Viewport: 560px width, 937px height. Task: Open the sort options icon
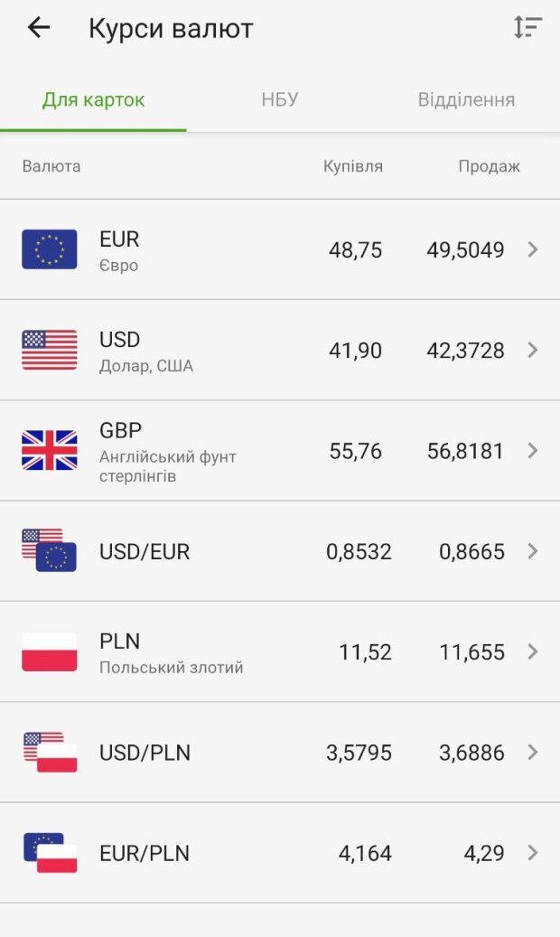pyautogui.click(x=527, y=28)
